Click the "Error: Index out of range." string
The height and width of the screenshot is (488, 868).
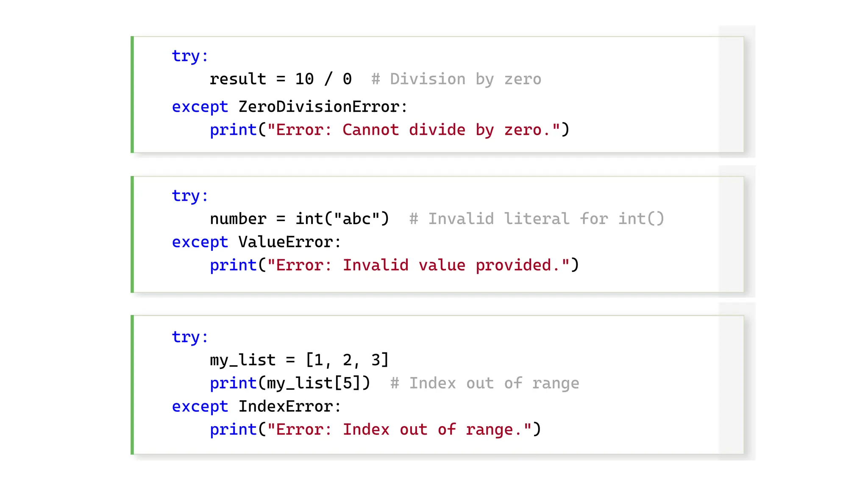click(399, 430)
